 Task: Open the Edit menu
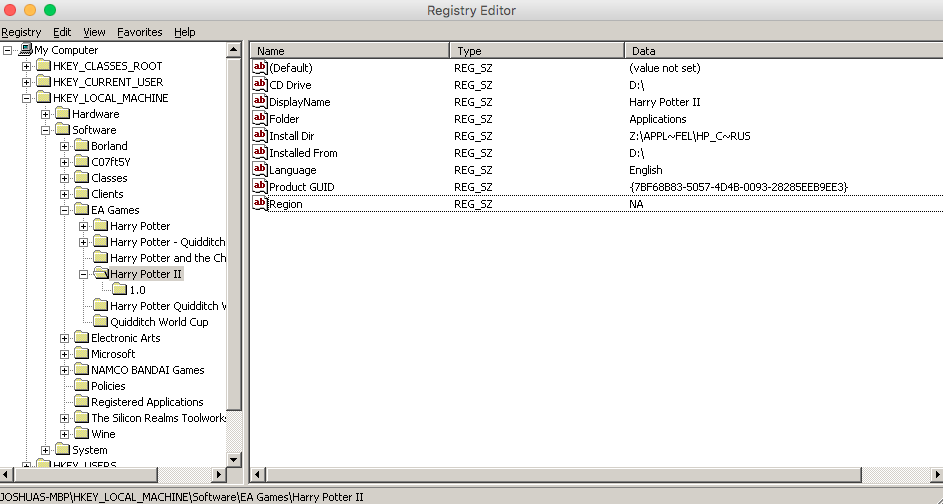[62, 32]
